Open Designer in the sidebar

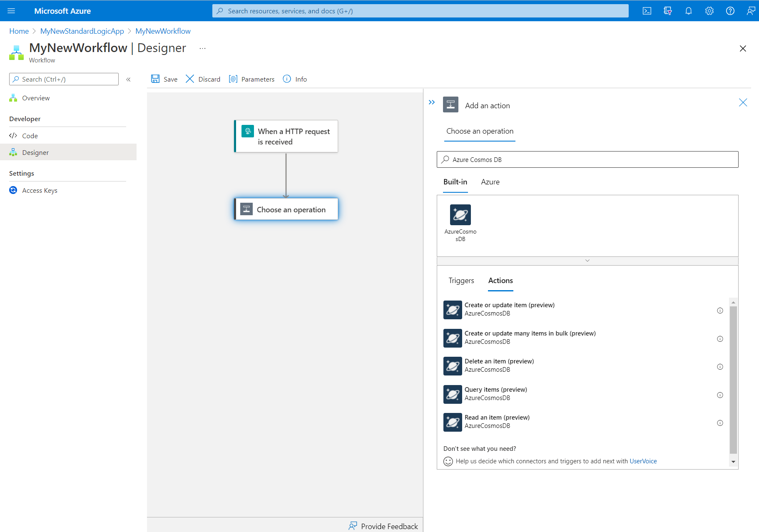(68, 152)
